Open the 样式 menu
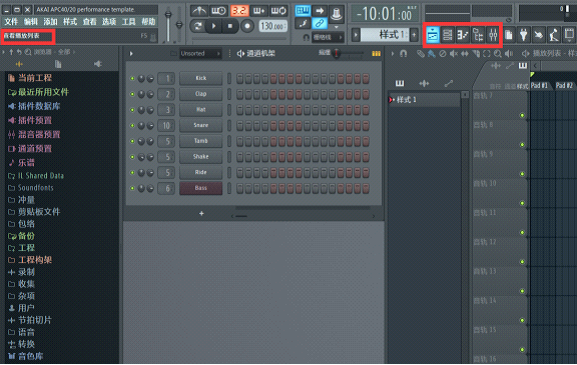Viewport: 577px width, 365px height. tap(70, 22)
